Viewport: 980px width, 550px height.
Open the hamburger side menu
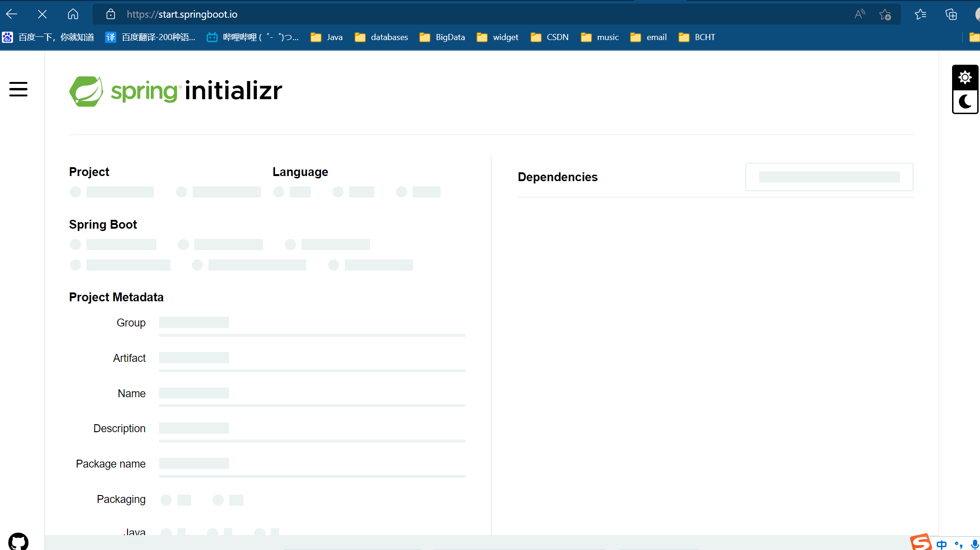(18, 89)
